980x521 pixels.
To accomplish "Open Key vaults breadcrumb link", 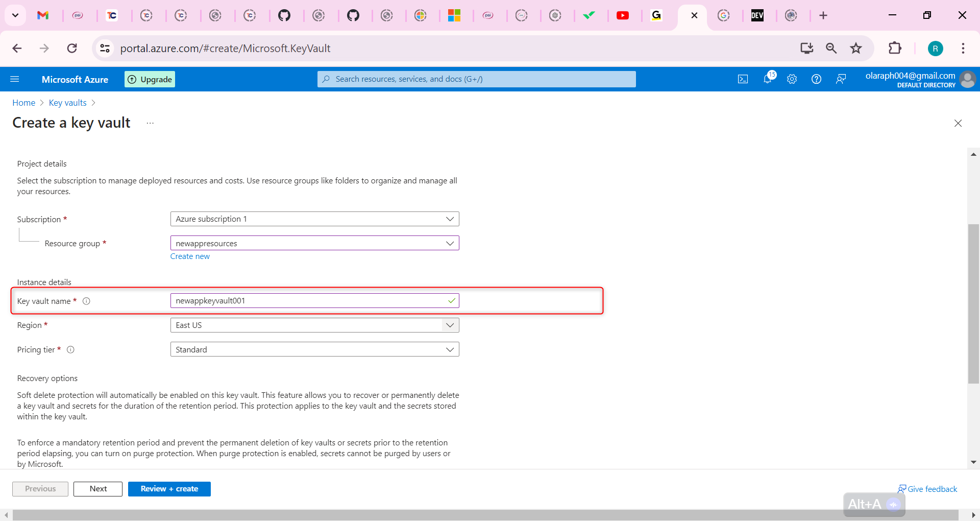I will pos(68,103).
